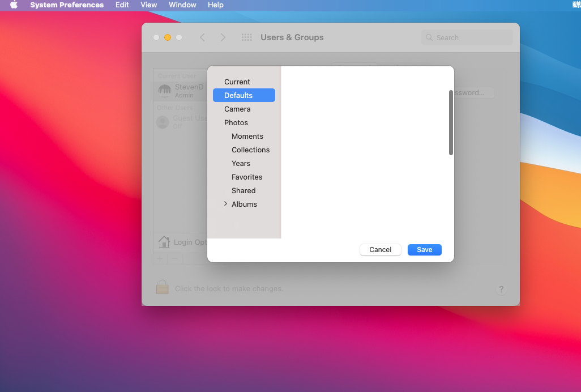Image resolution: width=581 pixels, height=392 pixels.
Task: Click the remove user minus button
Action: click(175, 259)
